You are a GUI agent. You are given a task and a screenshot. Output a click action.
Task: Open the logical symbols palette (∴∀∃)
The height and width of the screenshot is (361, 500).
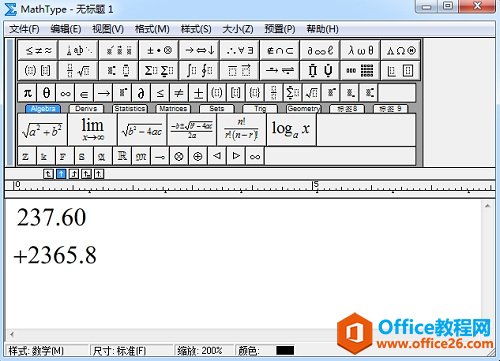[x=240, y=50]
